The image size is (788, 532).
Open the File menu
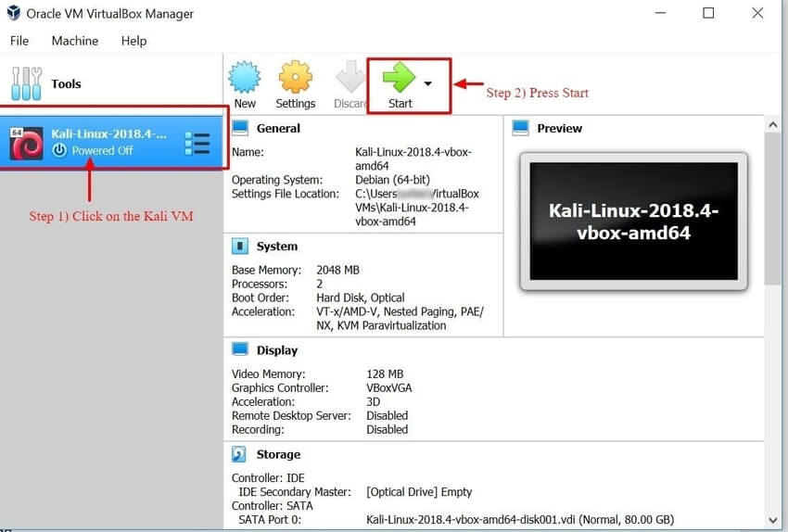(x=19, y=41)
